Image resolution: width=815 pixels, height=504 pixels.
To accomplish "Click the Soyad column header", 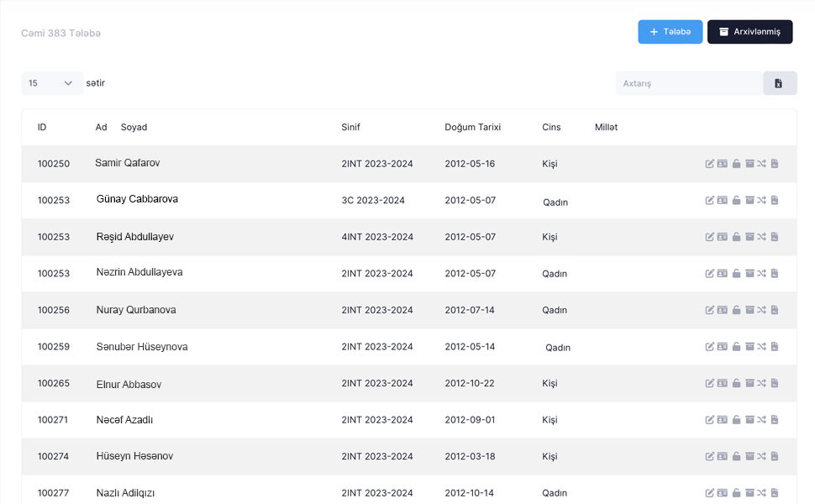I will coord(134,128).
